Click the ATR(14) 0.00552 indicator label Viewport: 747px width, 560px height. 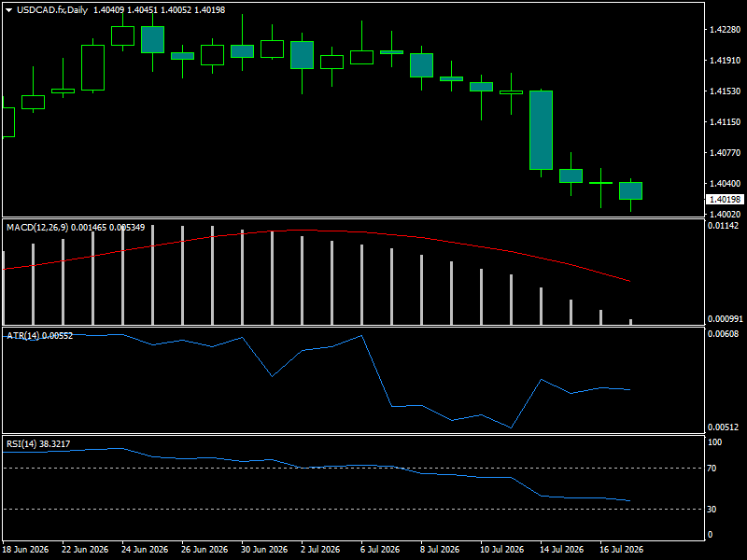coord(39,336)
